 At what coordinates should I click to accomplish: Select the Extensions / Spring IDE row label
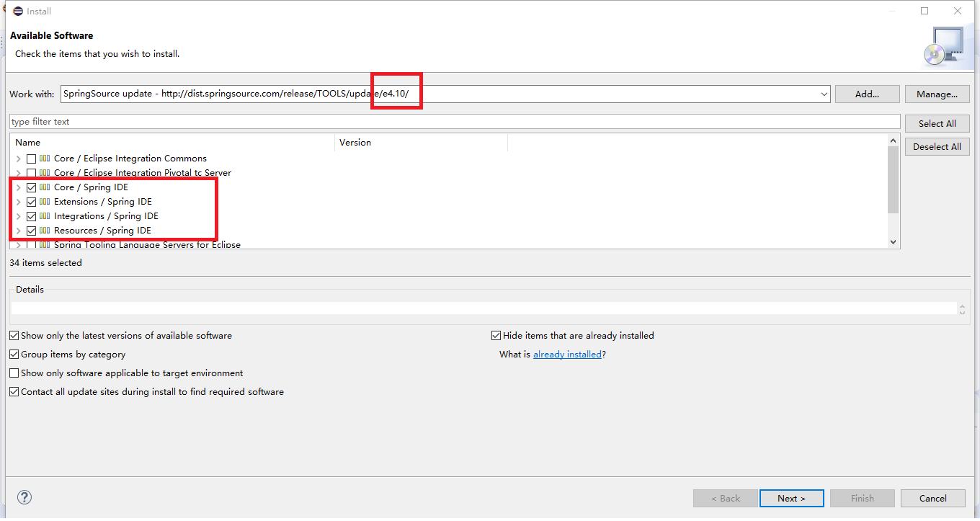click(103, 202)
